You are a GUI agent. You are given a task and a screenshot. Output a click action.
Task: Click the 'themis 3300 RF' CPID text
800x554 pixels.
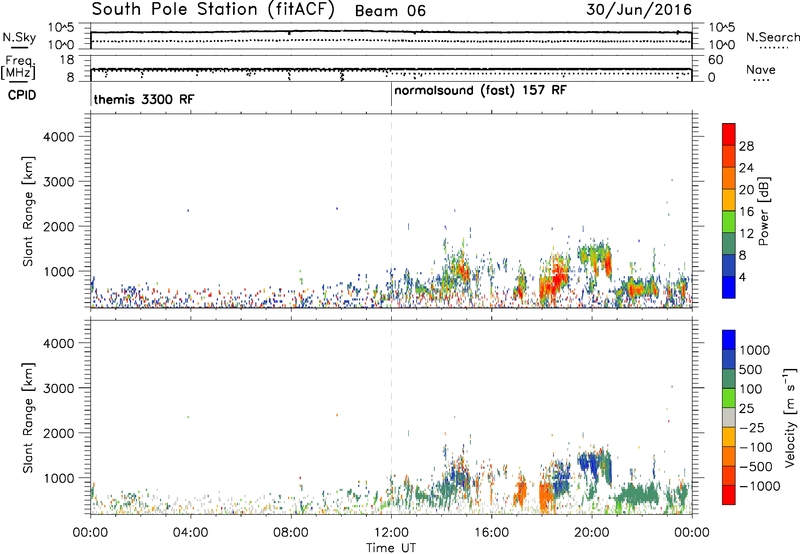pos(143,99)
